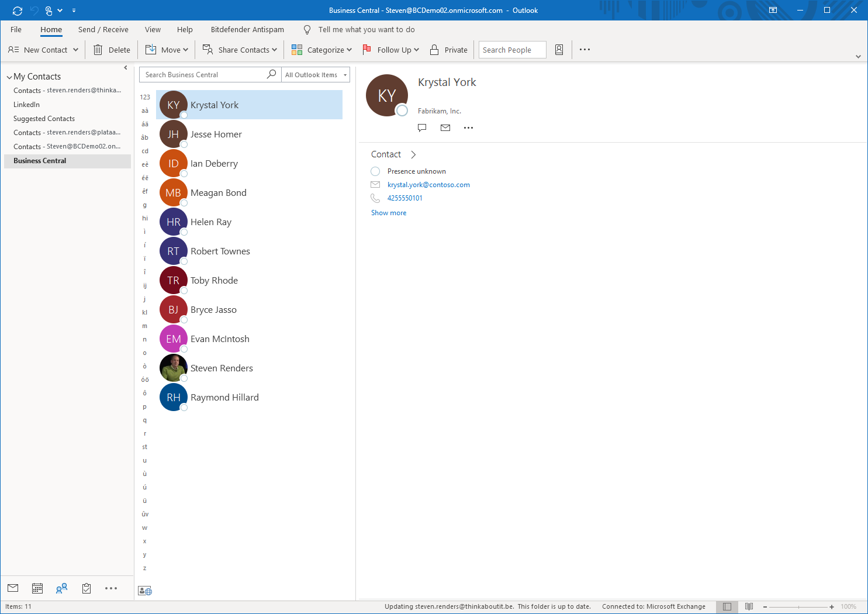This screenshot has height=614, width=868.
Task: Click the Normal view icon in status bar
Action: tap(727, 606)
